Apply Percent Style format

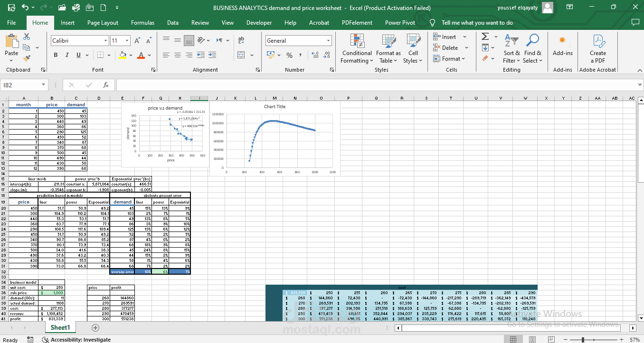click(289, 56)
